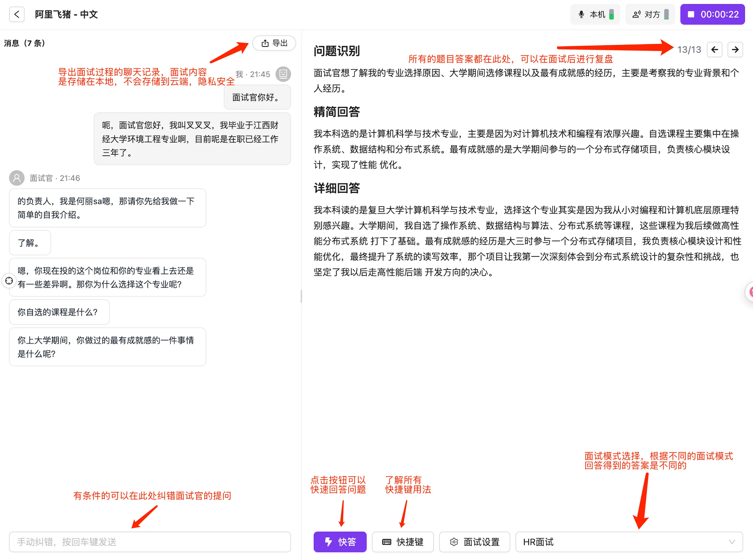Select the message 了解。
Screen dimensions: 753x560
click(x=30, y=243)
